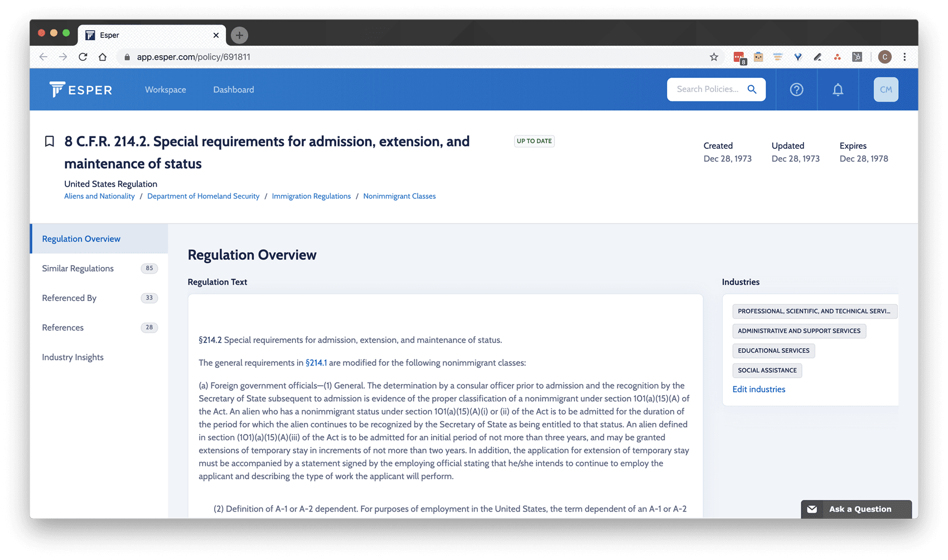Image resolution: width=948 pixels, height=560 pixels.
Task: Click United States Regulation label
Action: 110,184
